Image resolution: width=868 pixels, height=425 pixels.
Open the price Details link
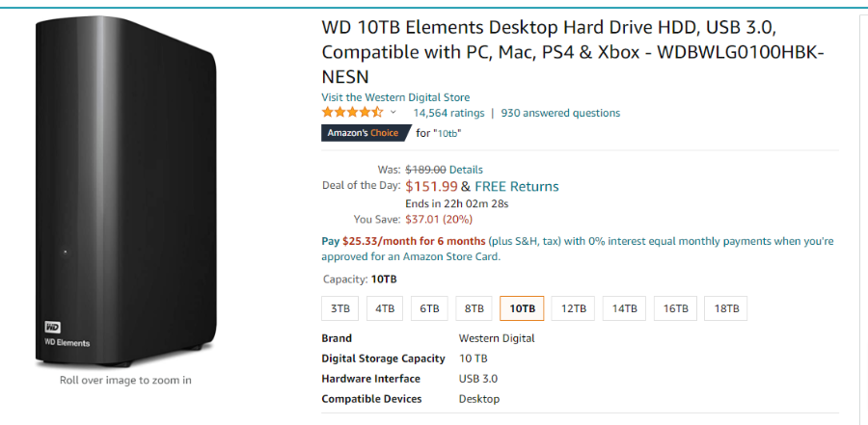[466, 170]
